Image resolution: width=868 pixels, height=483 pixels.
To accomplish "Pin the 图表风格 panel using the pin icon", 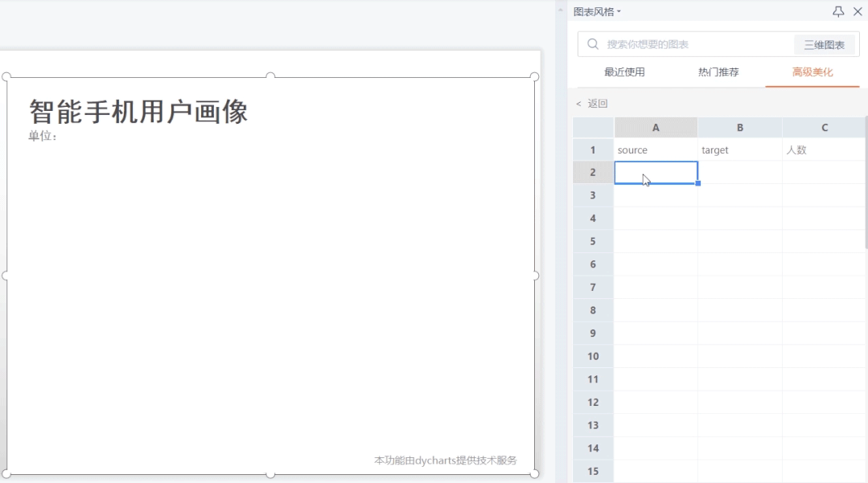I will point(837,11).
